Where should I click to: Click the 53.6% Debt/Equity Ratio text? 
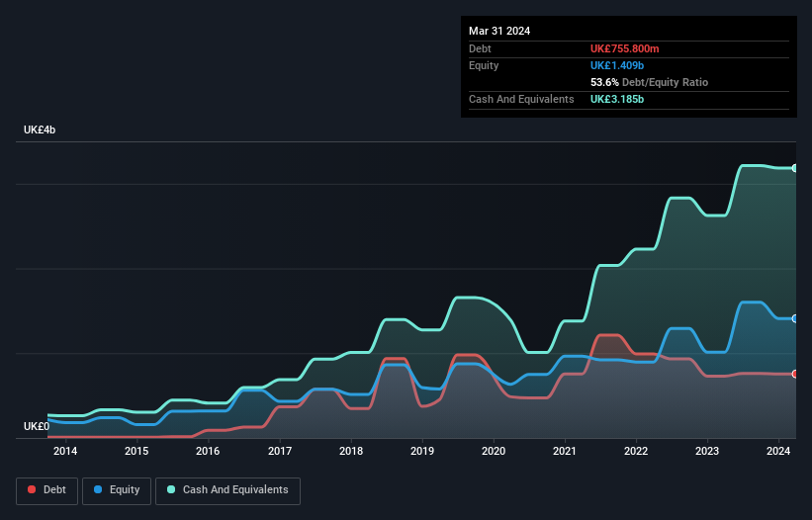tap(649, 82)
